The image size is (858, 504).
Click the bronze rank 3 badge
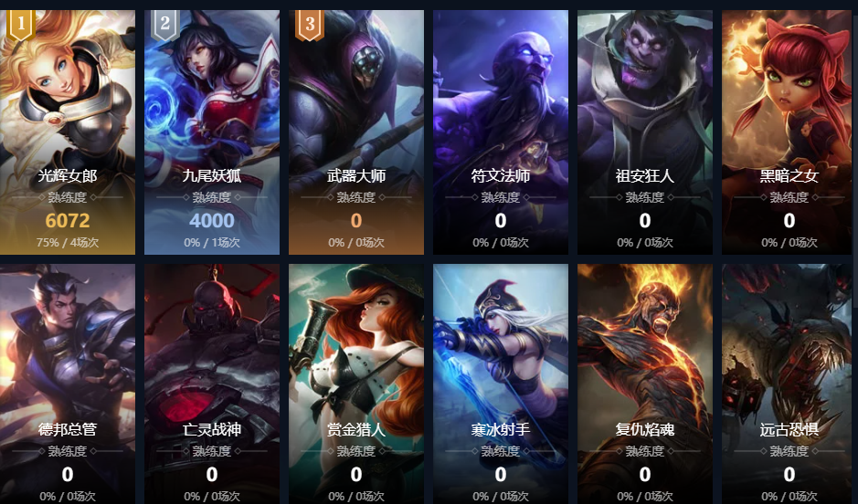pyautogui.click(x=310, y=25)
